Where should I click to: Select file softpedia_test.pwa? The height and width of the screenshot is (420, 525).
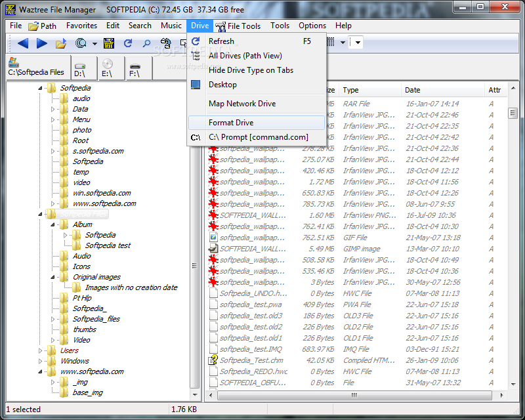point(251,304)
